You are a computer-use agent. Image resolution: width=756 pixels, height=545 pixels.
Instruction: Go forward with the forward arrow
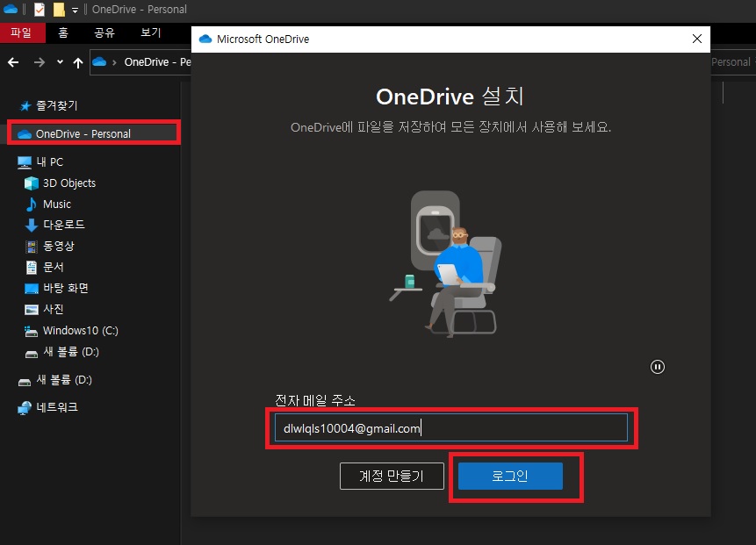pos(39,62)
